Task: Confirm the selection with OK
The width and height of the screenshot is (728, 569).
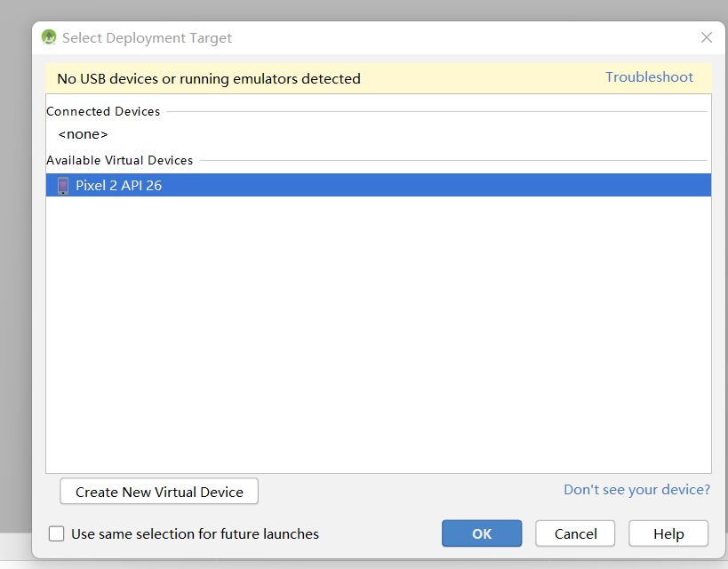Action: pyautogui.click(x=482, y=533)
